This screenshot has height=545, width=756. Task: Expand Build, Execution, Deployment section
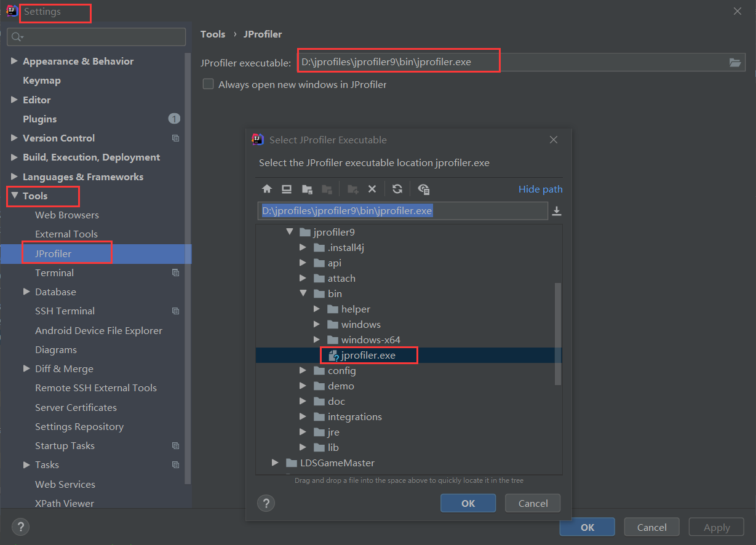[14, 157]
